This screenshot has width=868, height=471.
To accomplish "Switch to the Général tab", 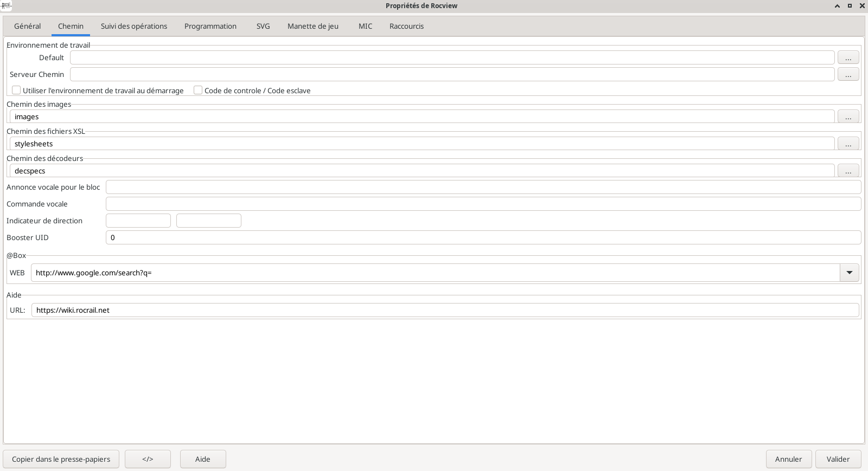I will click(x=27, y=26).
